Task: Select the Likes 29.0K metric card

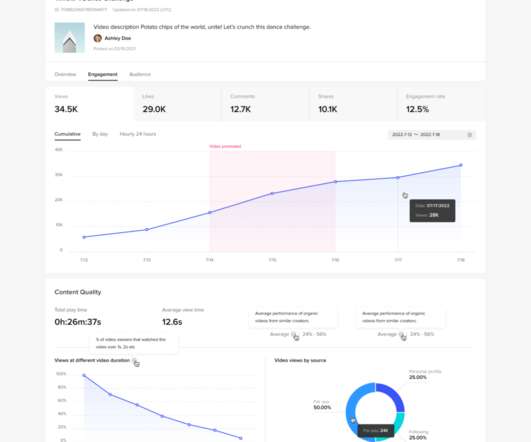Action: pyautogui.click(x=178, y=104)
